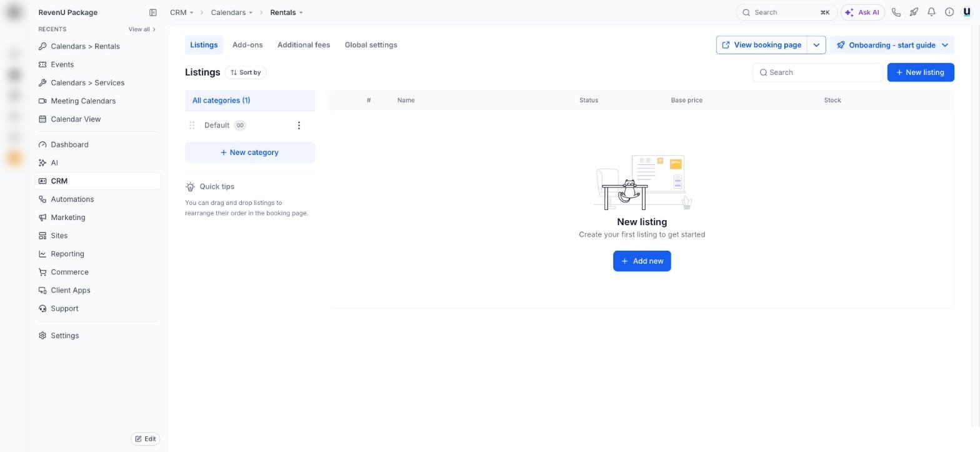
Task: Switch to Add-ons tab
Action: point(247,45)
